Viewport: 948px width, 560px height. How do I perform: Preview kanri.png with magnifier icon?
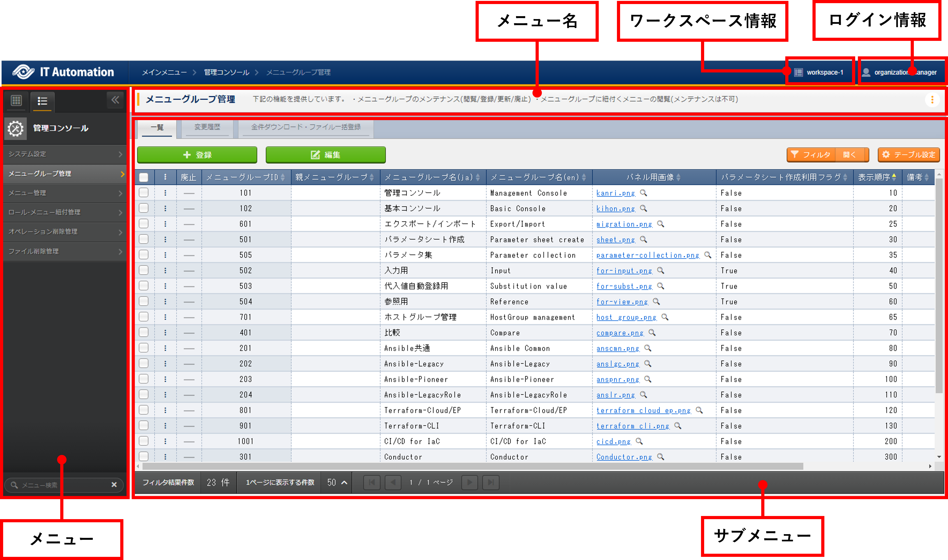[644, 193]
